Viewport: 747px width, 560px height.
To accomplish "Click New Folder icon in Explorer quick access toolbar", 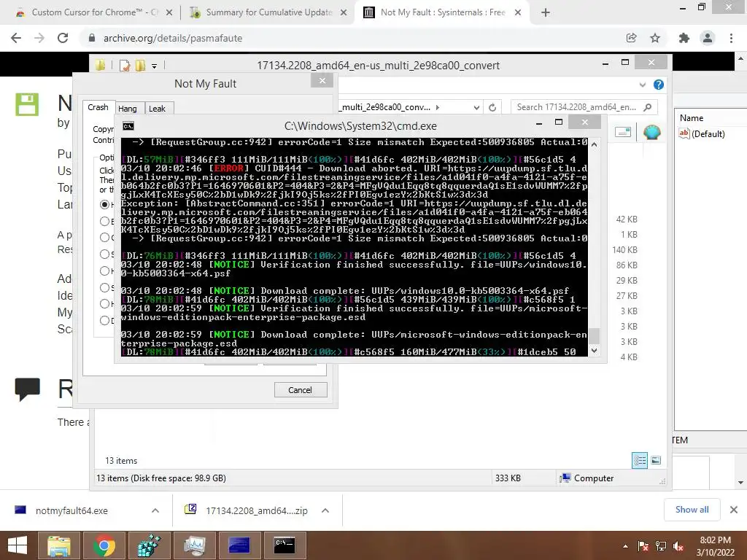I will point(140,65).
